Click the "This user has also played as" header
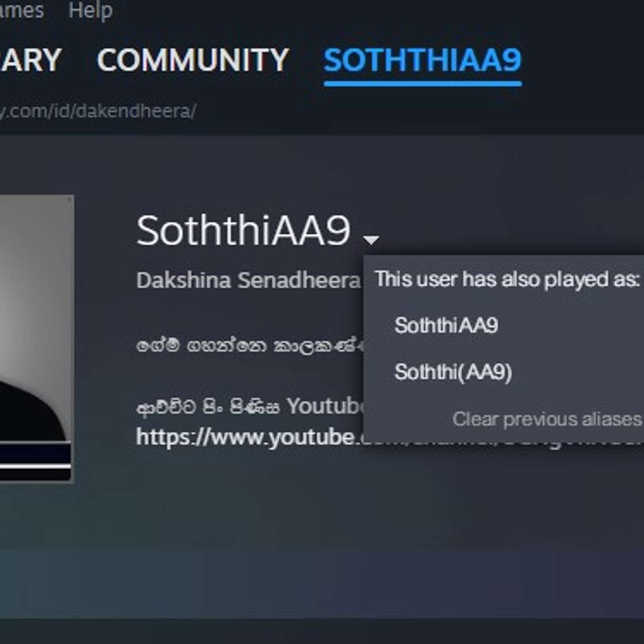This screenshot has height=644, width=644. point(507,279)
